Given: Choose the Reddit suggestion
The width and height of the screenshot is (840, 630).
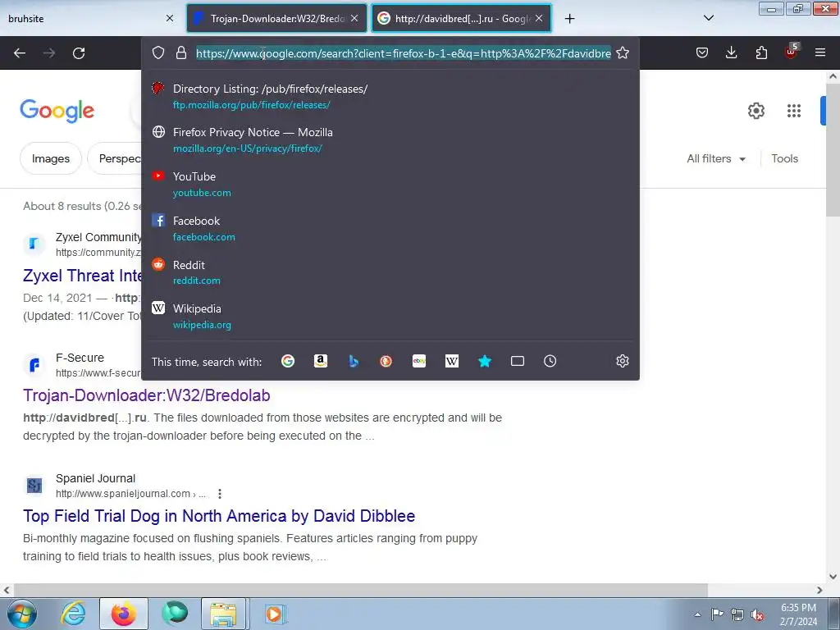Looking at the screenshot, I should coord(390,272).
